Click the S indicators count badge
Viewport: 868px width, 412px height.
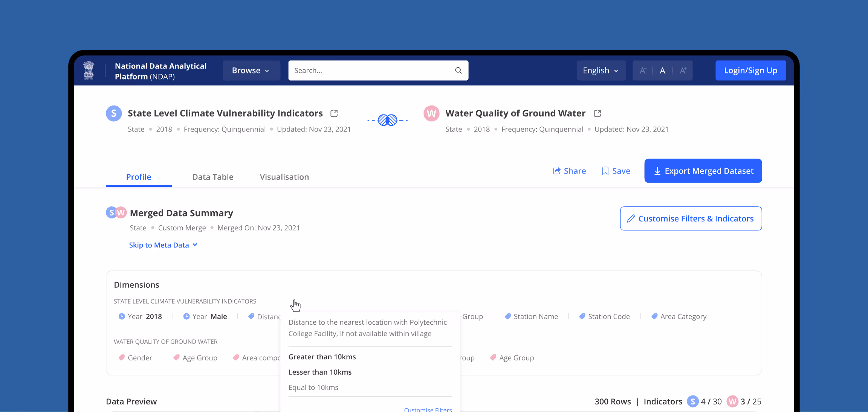[693, 401]
